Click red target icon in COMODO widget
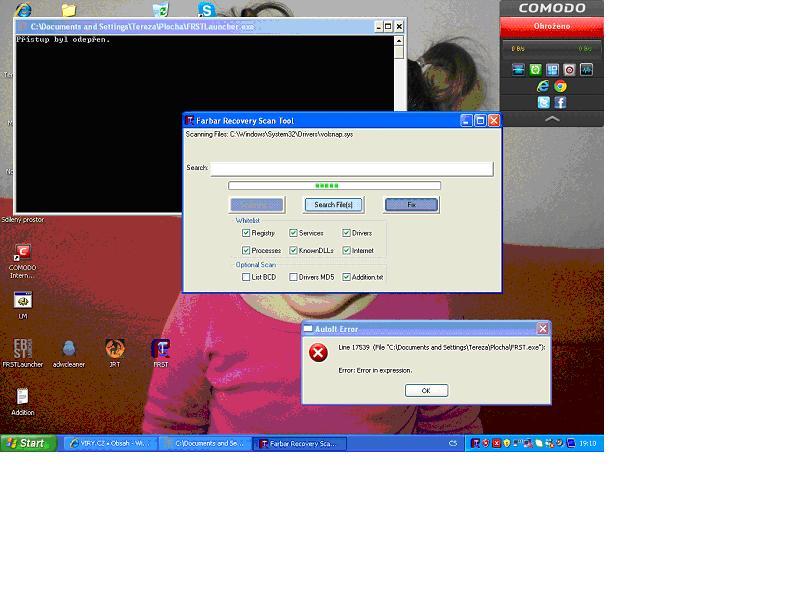Viewport: 800px width, 600px height. 569,70
